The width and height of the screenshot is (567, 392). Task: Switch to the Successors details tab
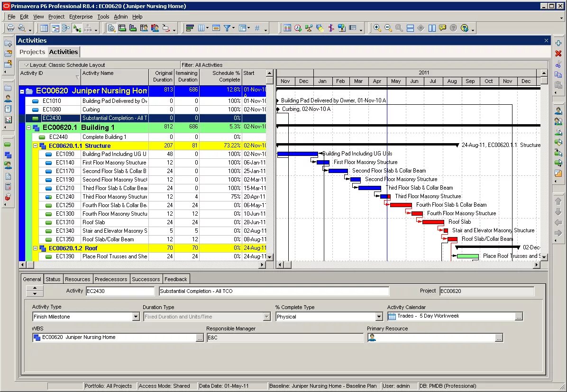coord(146,279)
